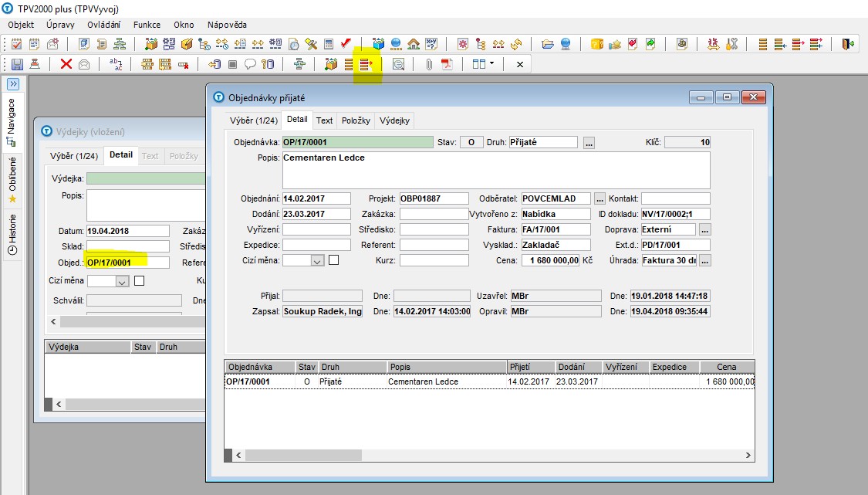Open the Cizí měna dropdown in Výdejky
The width and height of the screenshot is (868, 495).
coord(121,282)
